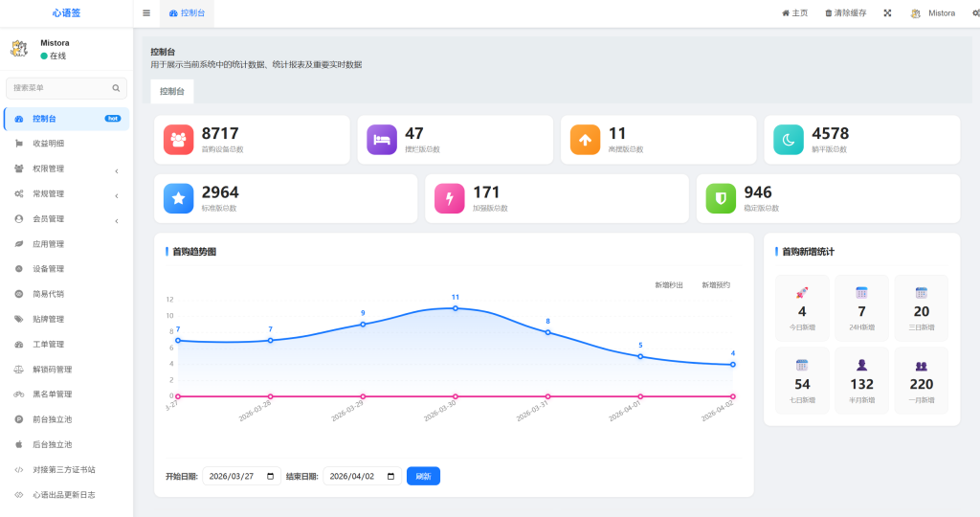Click the start date field 2026/03/27
The image size is (980, 517).
[241, 477]
